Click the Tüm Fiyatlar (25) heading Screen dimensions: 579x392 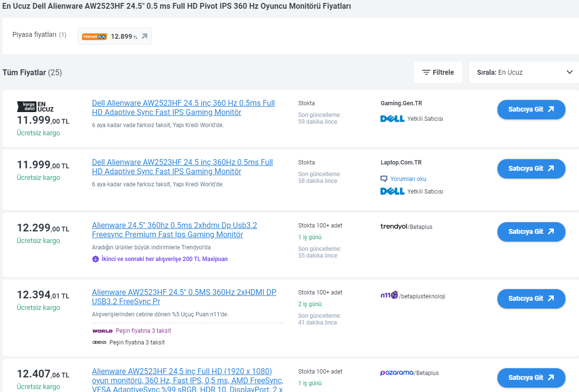point(32,72)
